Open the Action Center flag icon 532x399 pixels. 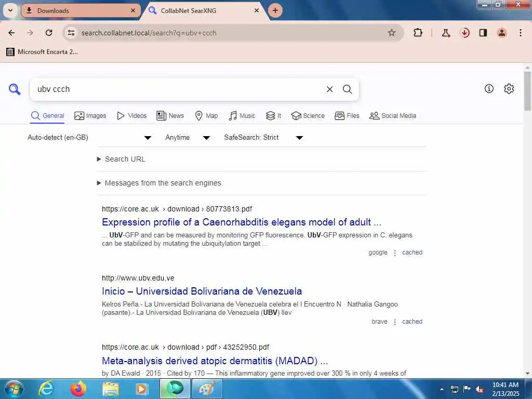click(467, 389)
